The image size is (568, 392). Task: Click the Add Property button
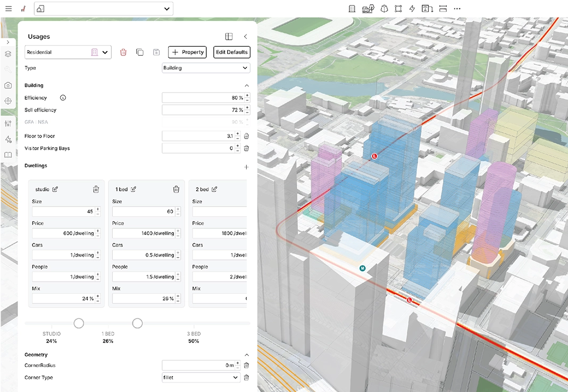point(187,52)
